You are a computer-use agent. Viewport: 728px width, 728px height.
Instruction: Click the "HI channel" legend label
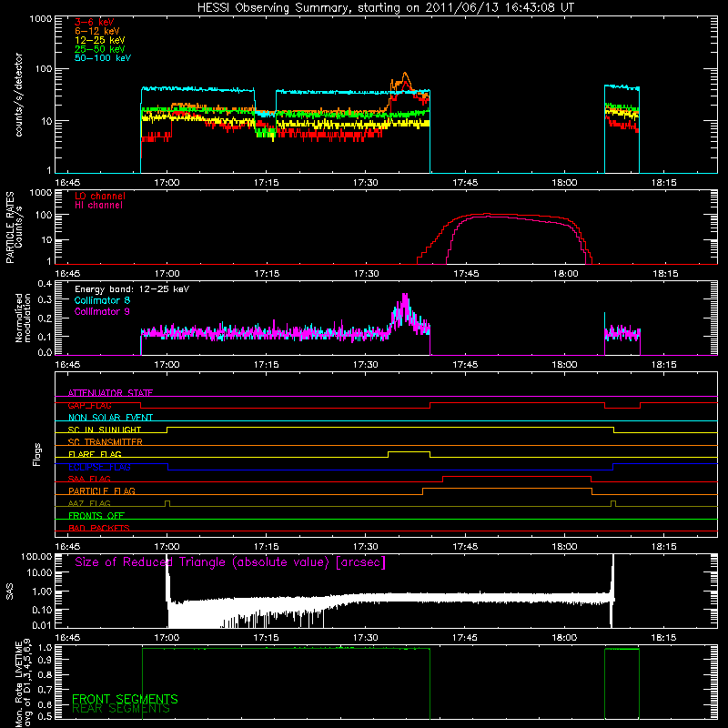98,206
